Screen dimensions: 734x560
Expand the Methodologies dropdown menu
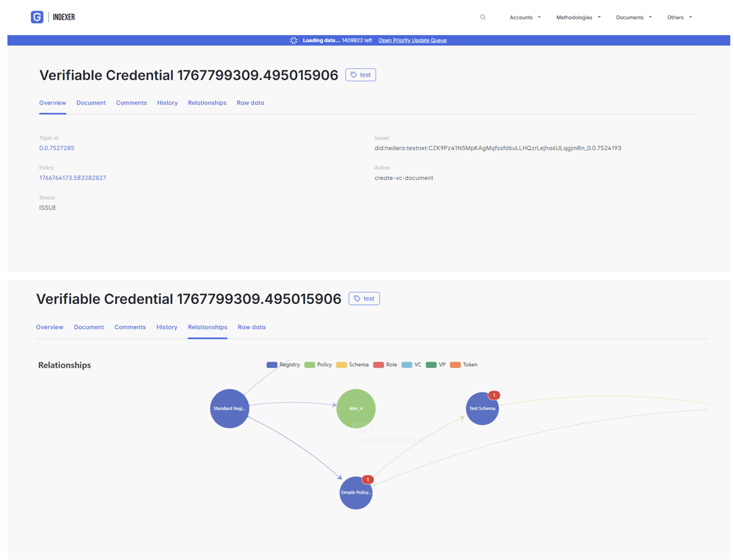pos(578,17)
